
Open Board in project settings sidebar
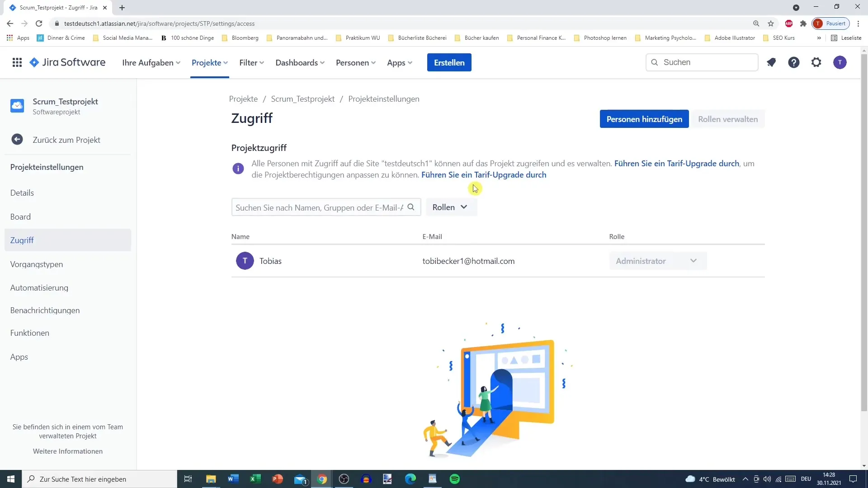(x=68, y=217)
